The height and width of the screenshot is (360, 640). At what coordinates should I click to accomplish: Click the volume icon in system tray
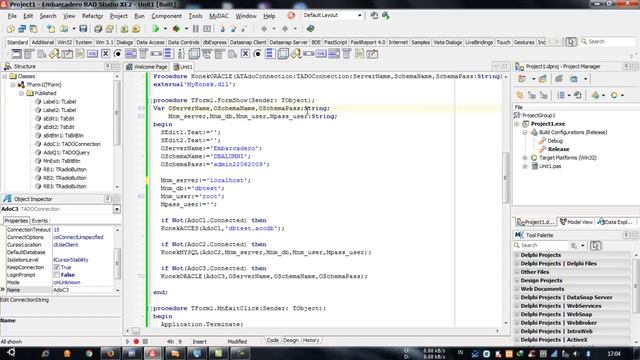[x=576, y=353]
